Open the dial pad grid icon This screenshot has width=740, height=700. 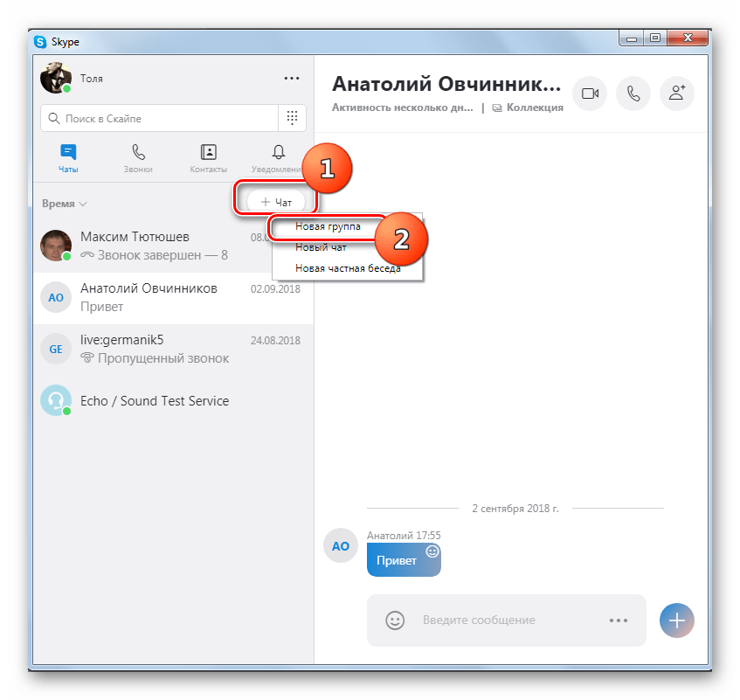292,117
